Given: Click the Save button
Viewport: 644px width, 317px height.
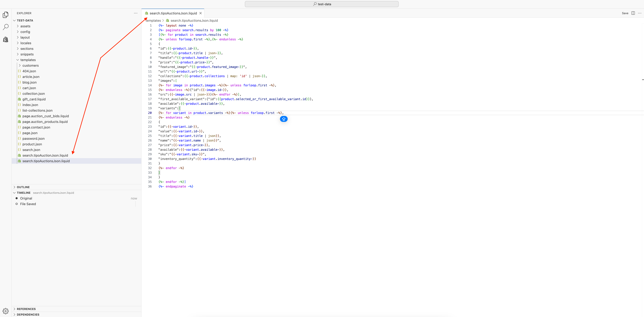Looking at the screenshot, I should 625,13.
